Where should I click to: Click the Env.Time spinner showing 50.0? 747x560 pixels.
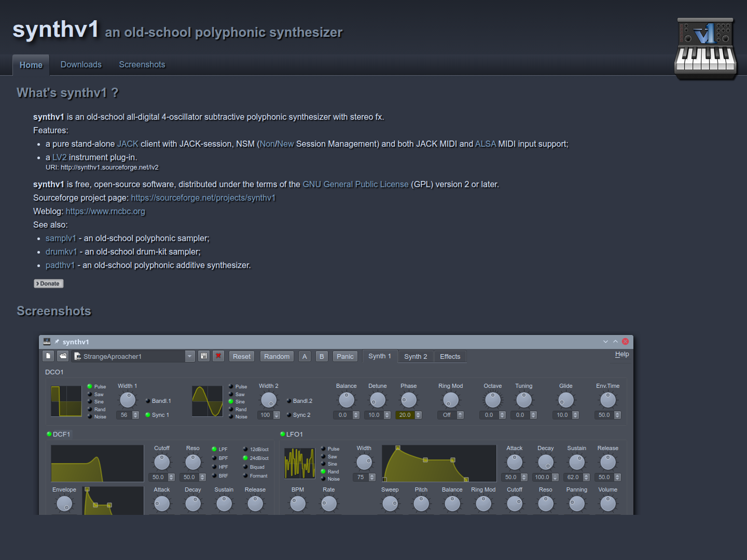coord(608,415)
